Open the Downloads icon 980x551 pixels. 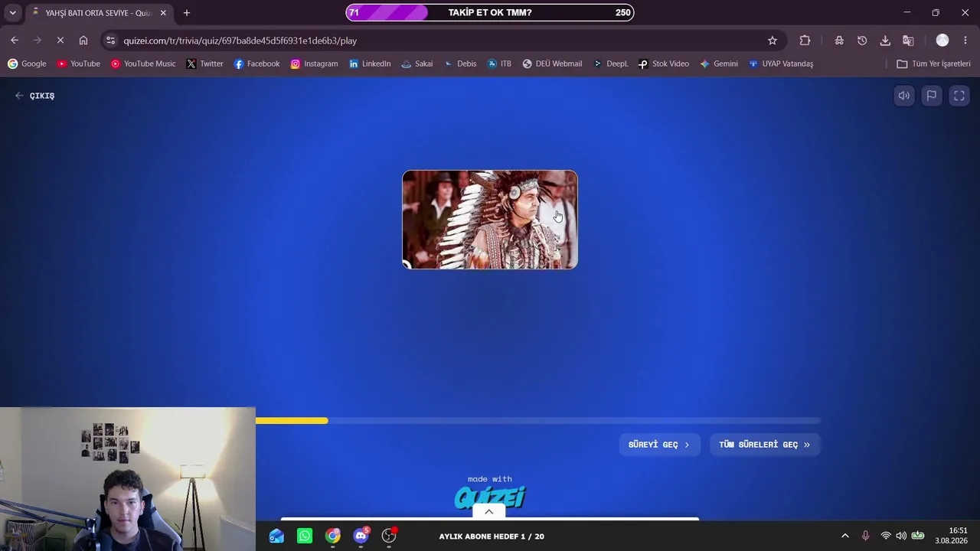point(885,41)
